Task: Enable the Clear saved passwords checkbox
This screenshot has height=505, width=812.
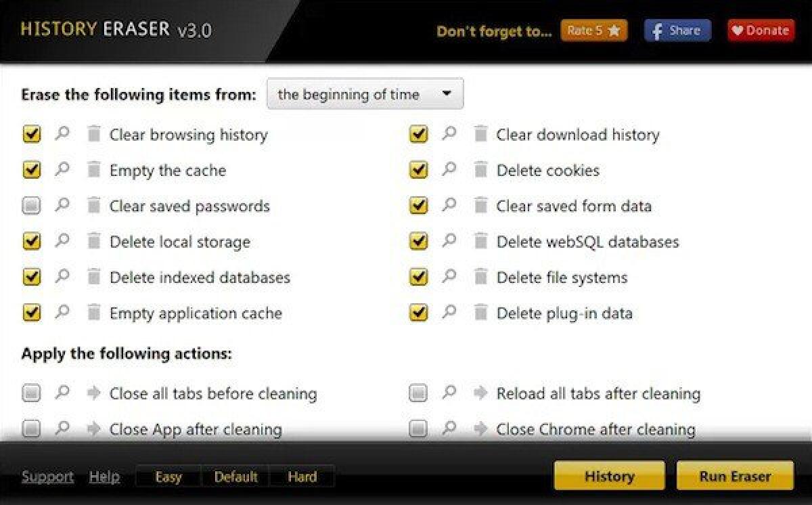Action: (x=31, y=206)
